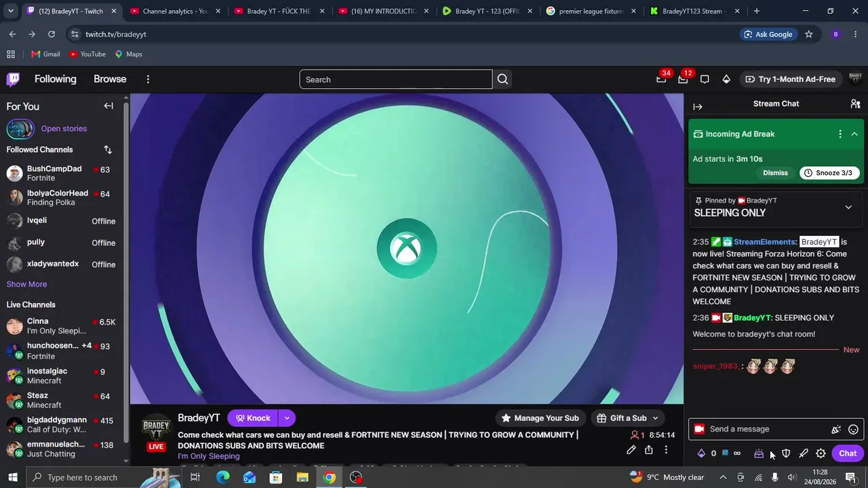This screenshot has height=488, width=868.
Task: Click the purple Chat send button
Action: click(x=848, y=453)
